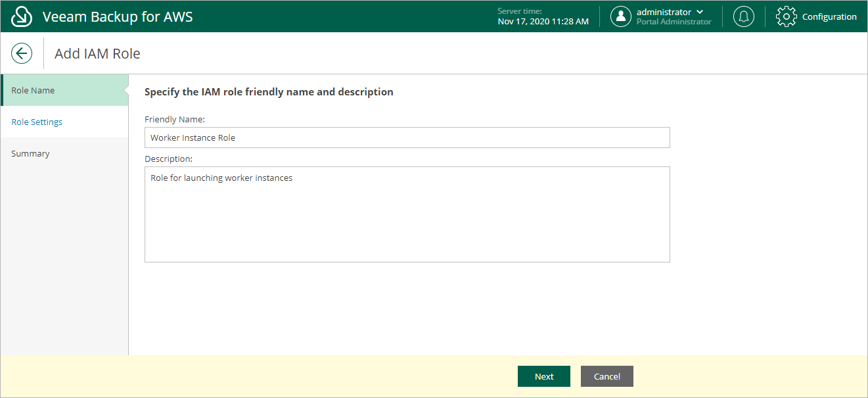Click the Add IAM Role heading
Screen dimensions: 868x398
(97, 53)
